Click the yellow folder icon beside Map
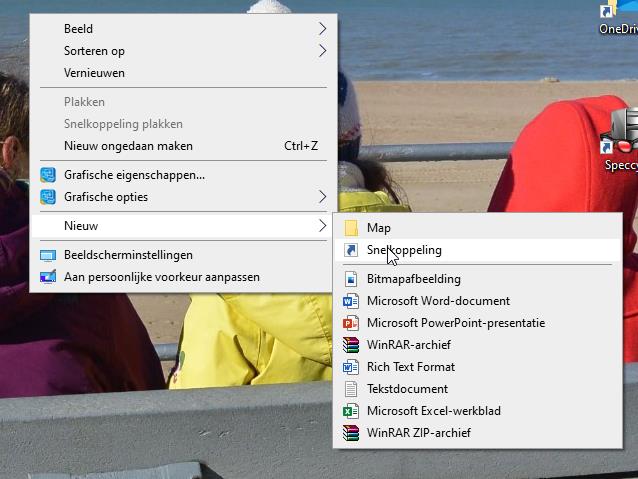This screenshot has width=638, height=479. pos(351,228)
